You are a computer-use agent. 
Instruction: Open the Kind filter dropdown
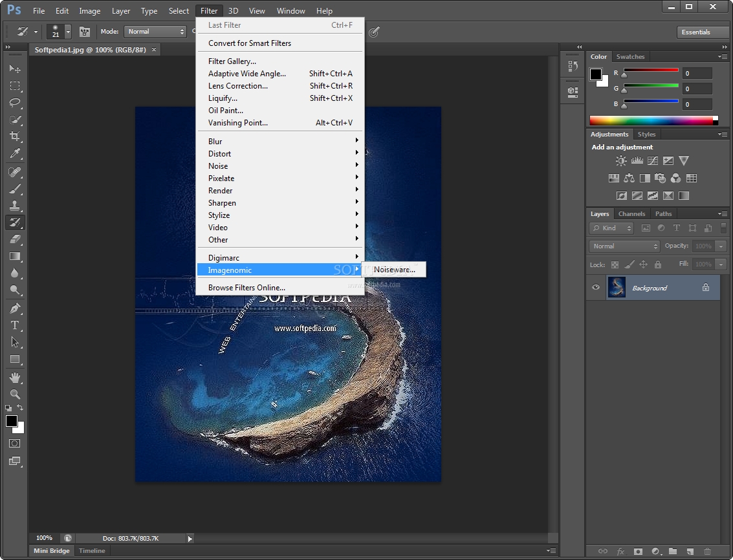click(x=611, y=228)
